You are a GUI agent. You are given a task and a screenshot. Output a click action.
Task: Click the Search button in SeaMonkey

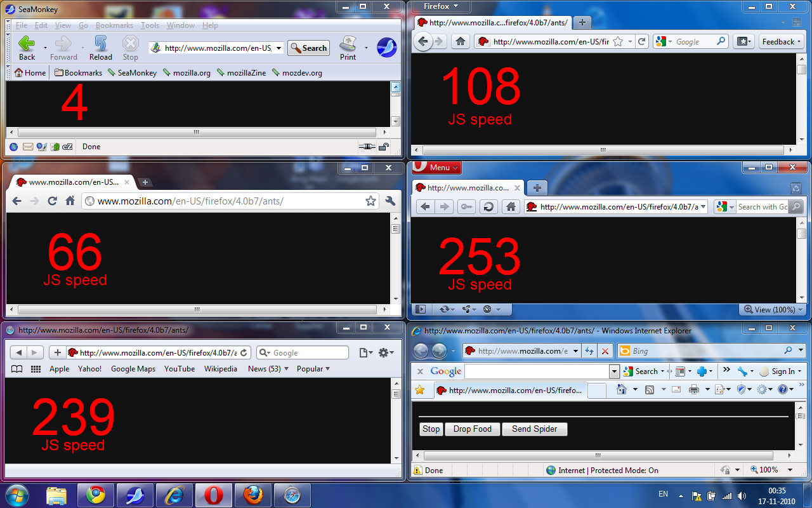click(x=308, y=48)
